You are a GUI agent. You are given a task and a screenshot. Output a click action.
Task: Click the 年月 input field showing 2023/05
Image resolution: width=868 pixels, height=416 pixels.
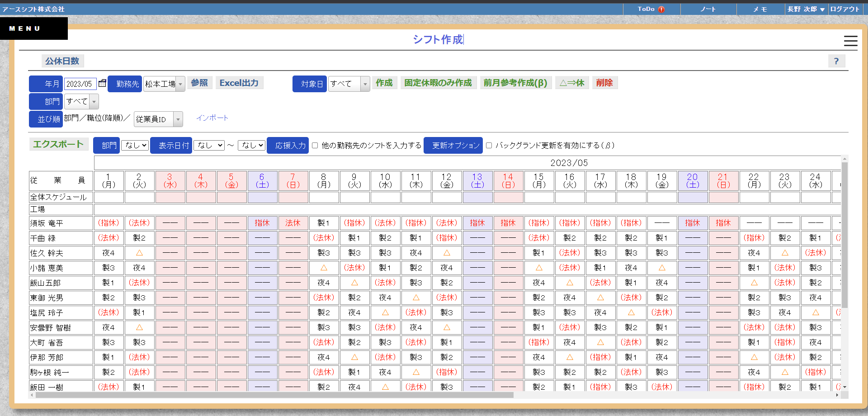tap(80, 84)
